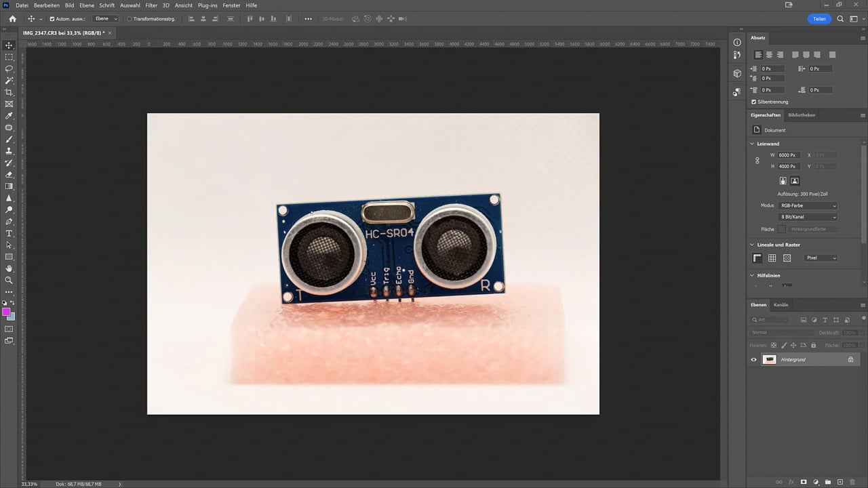Switch to the Bibliotheken tab
The image size is (868, 488).
[x=802, y=115]
